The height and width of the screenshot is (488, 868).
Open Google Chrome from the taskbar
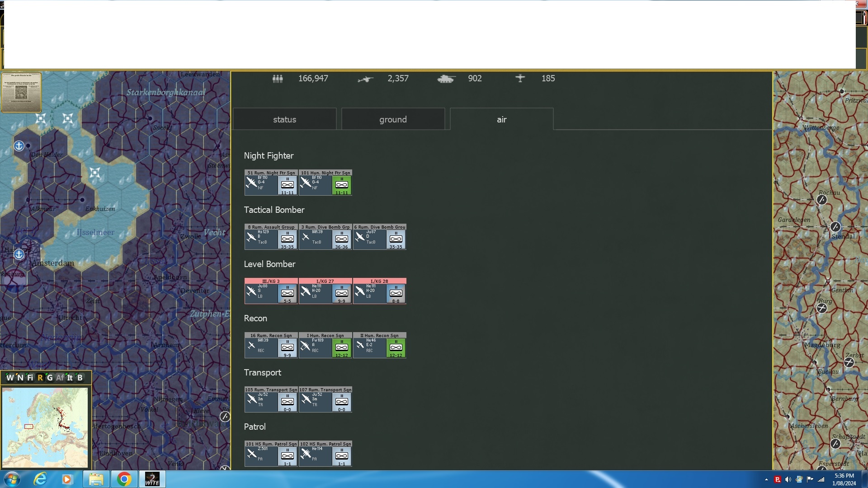tap(124, 479)
